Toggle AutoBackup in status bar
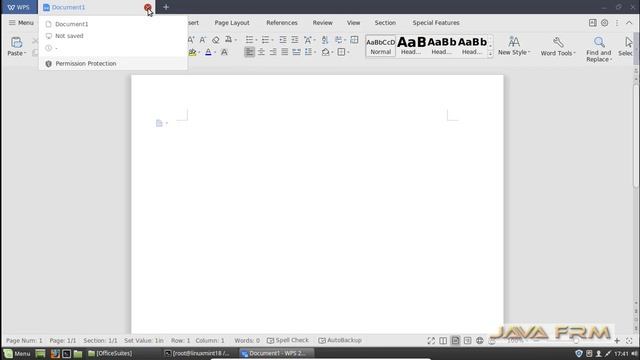The width and height of the screenshot is (640, 360). [x=340, y=340]
